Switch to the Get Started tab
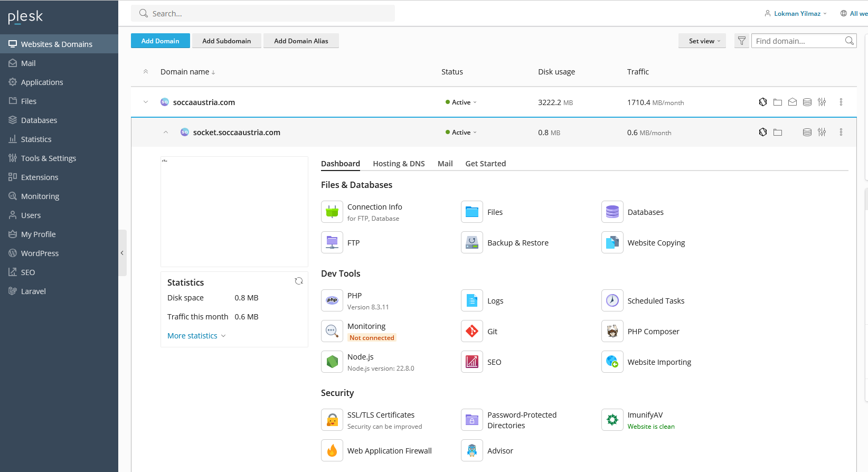 [486, 164]
